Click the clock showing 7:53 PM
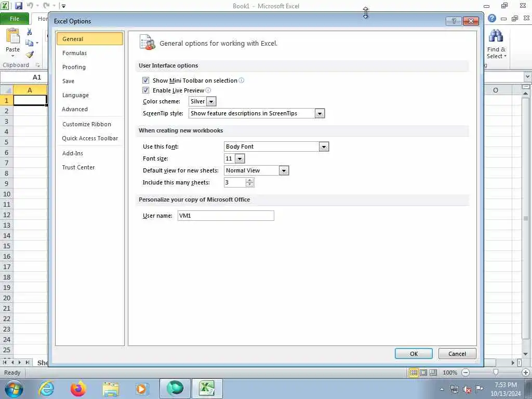Image resolution: width=532 pixels, height=399 pixels. (506, 385)
